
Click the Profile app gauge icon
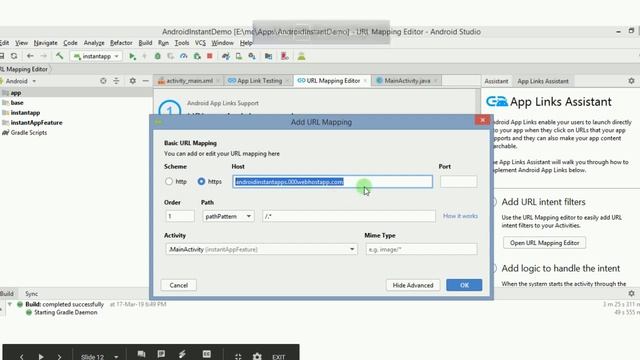point(184,56)
